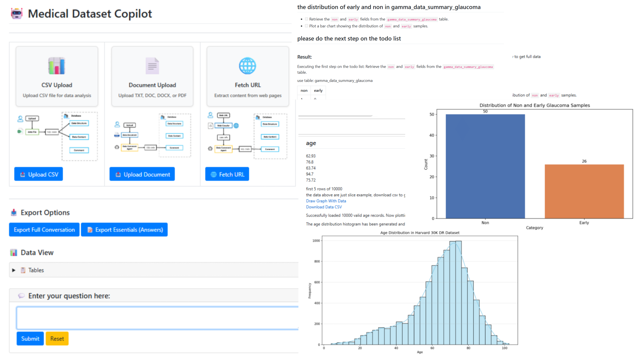This screenshot has width=644, height=362.
Task: Click the Age Distribution histogram chart
Action: pyautogui.click(x=413, y=292)
